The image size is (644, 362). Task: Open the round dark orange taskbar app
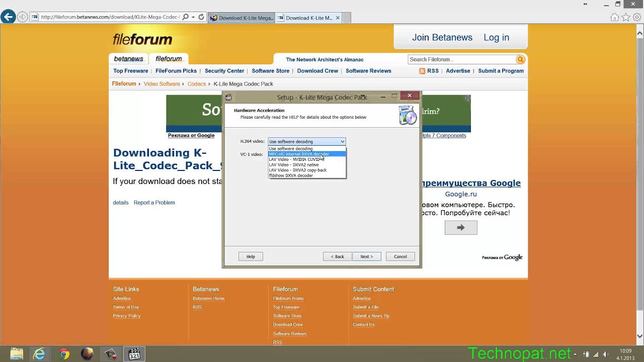point(87,354)
